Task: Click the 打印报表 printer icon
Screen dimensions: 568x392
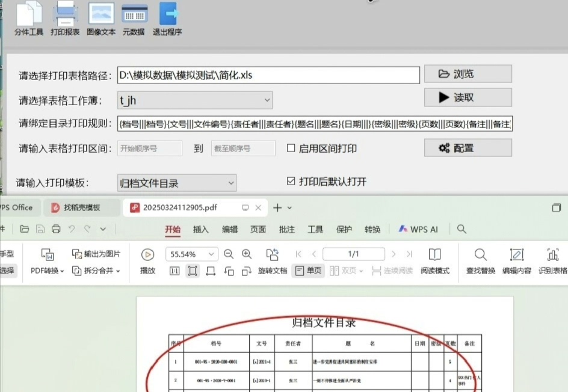Action: point(65,14)
